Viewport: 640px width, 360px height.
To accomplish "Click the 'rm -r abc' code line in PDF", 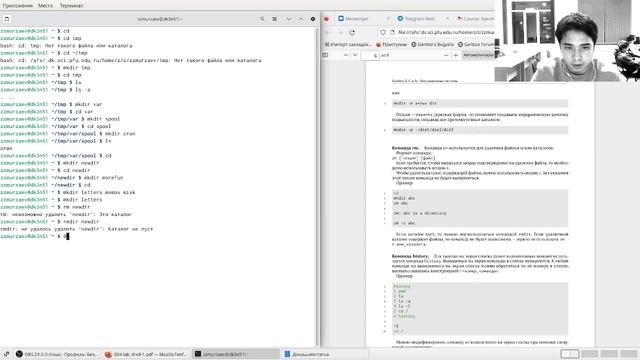I will [404, 223].
